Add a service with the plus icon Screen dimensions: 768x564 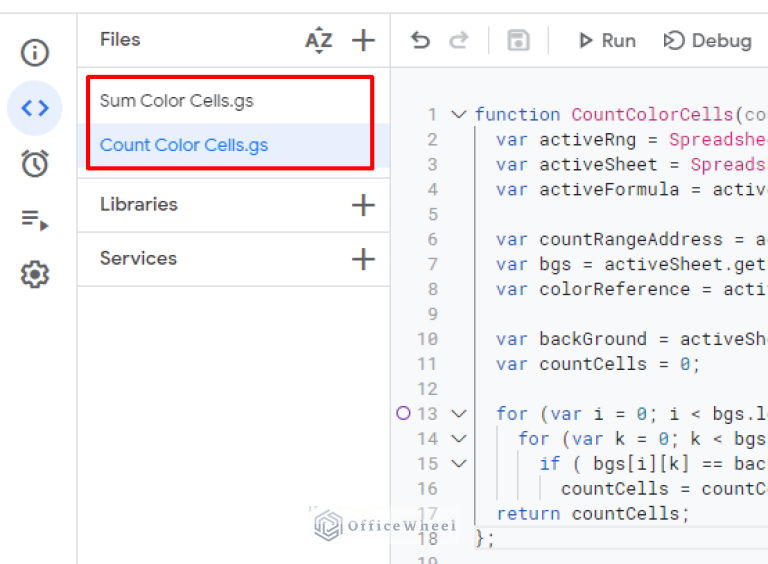click(363, 259)
